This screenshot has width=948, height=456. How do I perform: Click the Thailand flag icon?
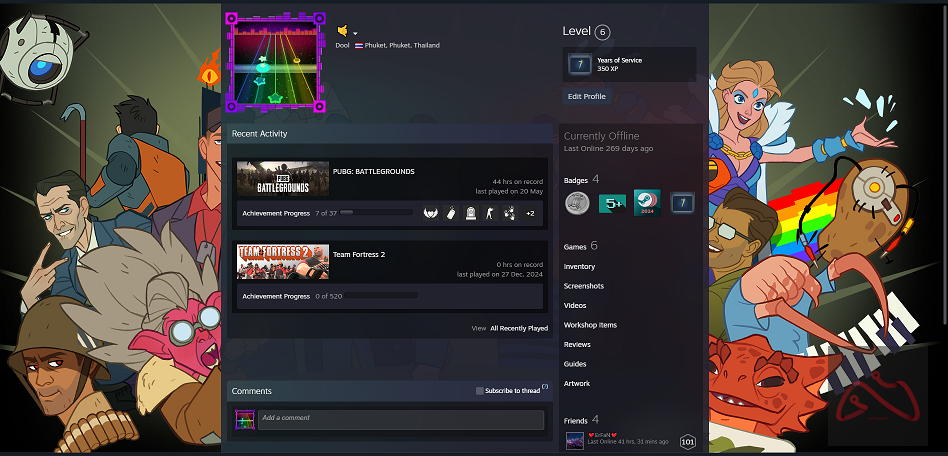(359, 46)
